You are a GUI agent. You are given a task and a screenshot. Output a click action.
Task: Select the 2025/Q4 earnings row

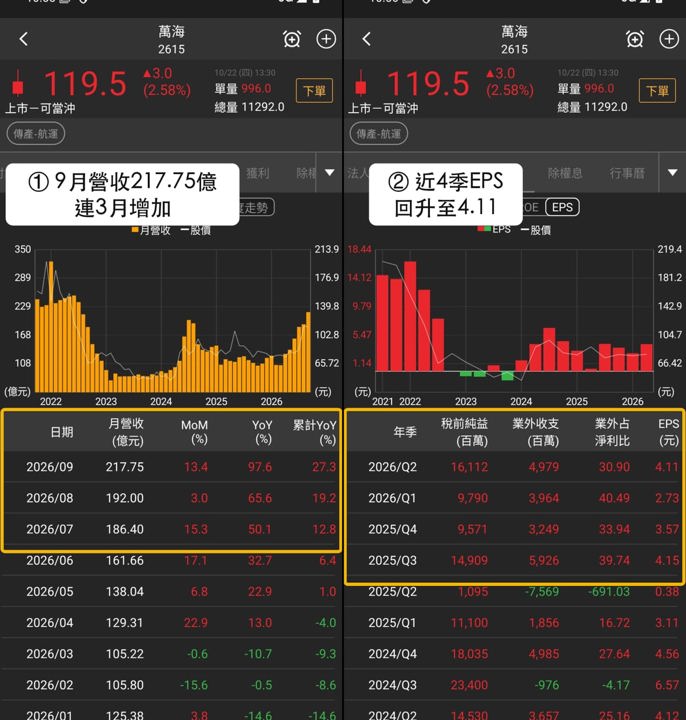(x=514, y=529)
